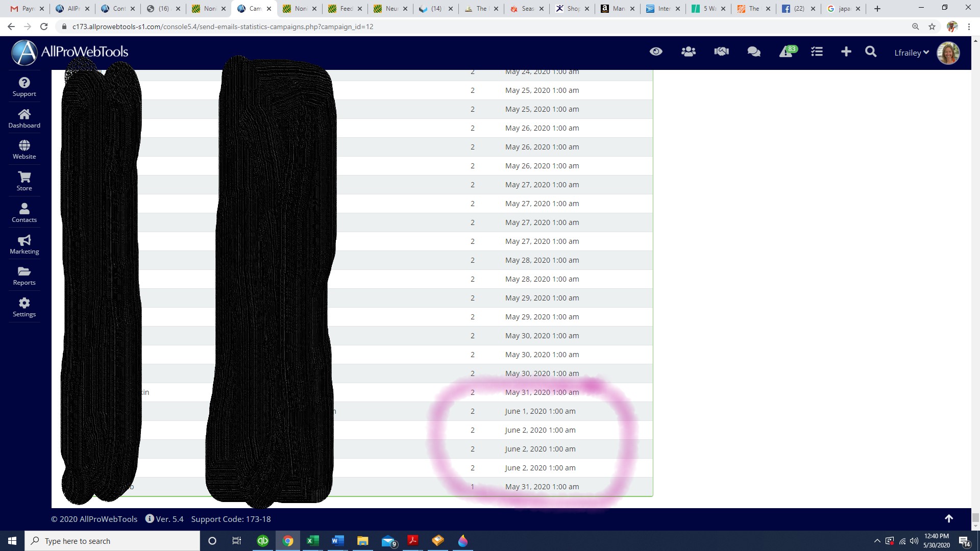The image size is (980, 551).
Task: Close the active Cam tab
Action: tap(269, 9)
